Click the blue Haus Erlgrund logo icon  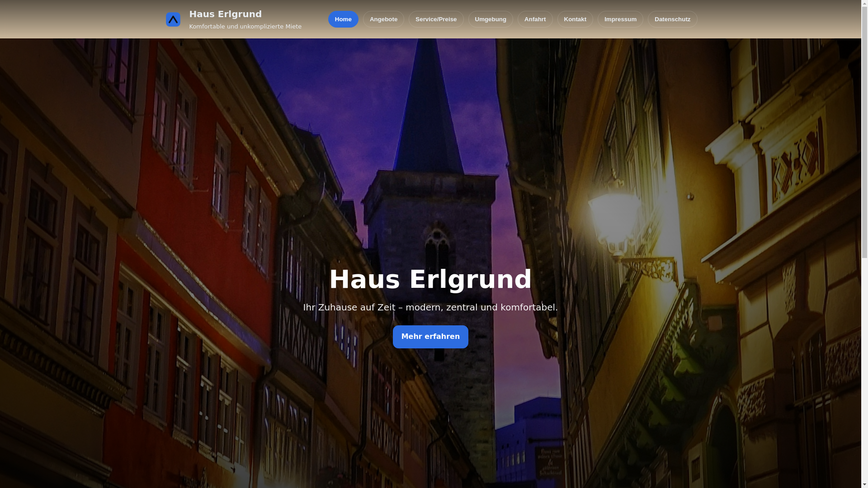coord(173,19)
